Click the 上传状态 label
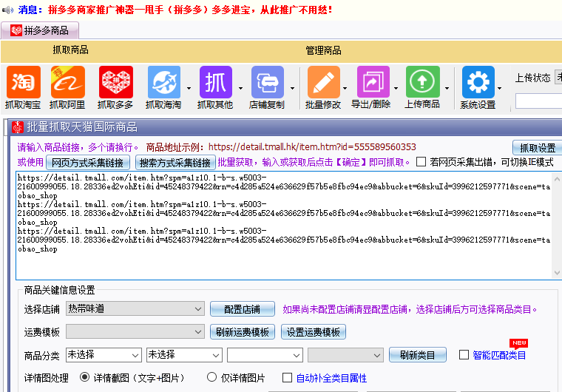This screenshot has height=392, width=562. [x=532, y=78]
